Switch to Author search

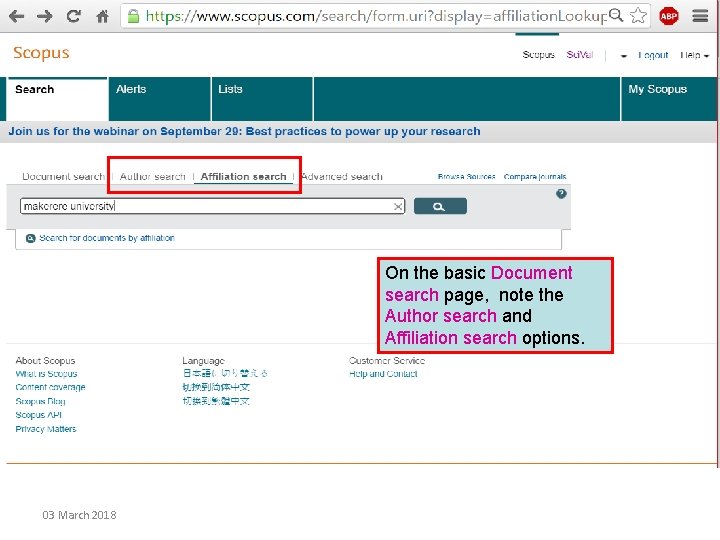[152, 177]
